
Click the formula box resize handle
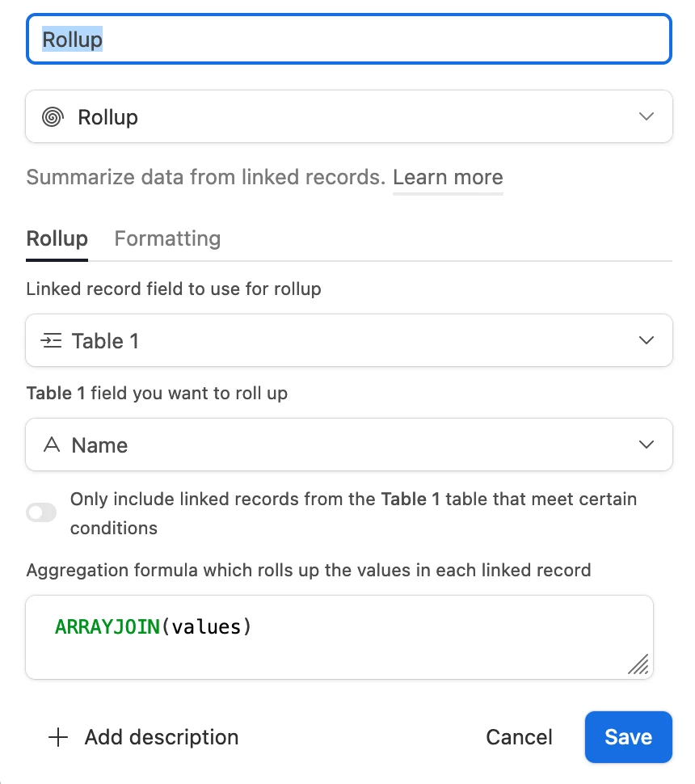638,664
